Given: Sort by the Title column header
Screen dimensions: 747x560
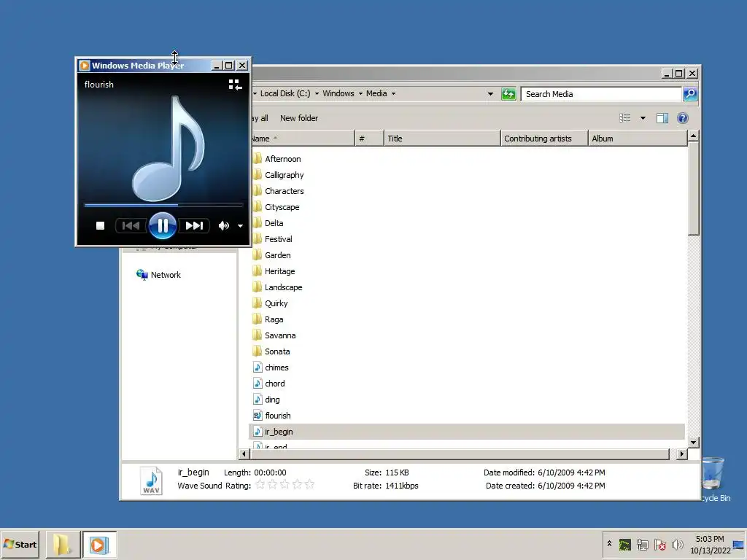Looking at the screenshot, I should (x=442, y=139).
